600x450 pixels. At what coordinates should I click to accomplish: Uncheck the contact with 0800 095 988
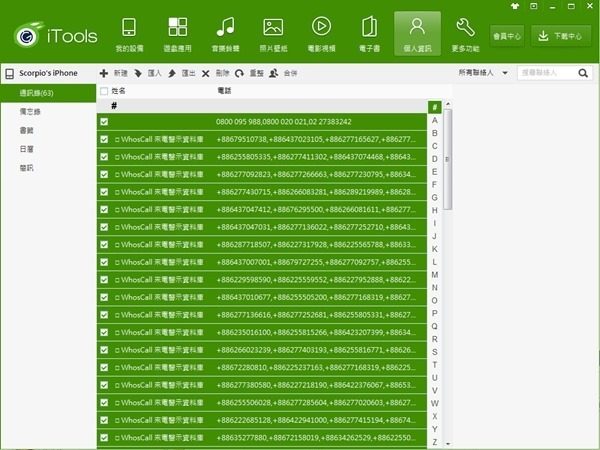point(104,122)
